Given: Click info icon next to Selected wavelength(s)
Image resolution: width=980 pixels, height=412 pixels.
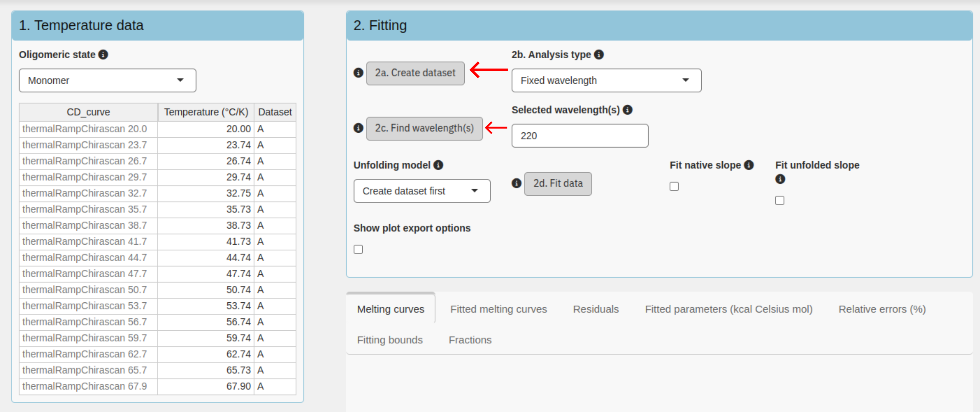Looking at the screenshot, I should 627,110.
